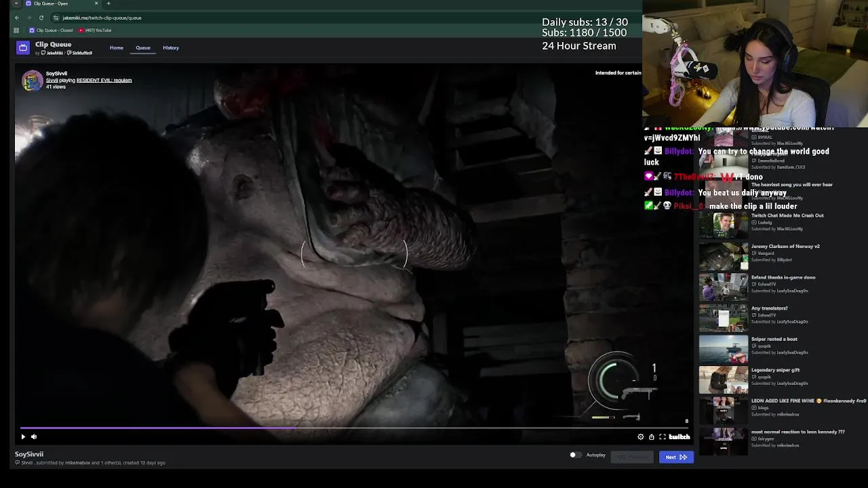Open a new browser tab with plus
This screenshot has height=488, width=868.
pyautogui.click(x=108, y=3)
